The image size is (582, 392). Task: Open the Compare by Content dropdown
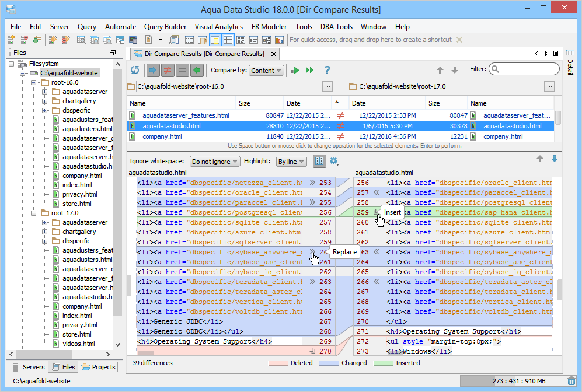tap(266, 71)
